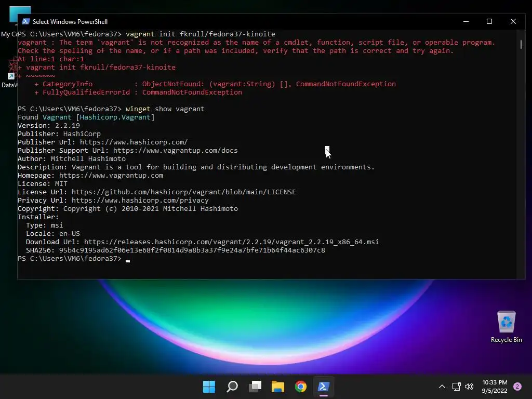
Task: Click the PowerShell vertical scrollbar thumb
Action: [521, 45]
